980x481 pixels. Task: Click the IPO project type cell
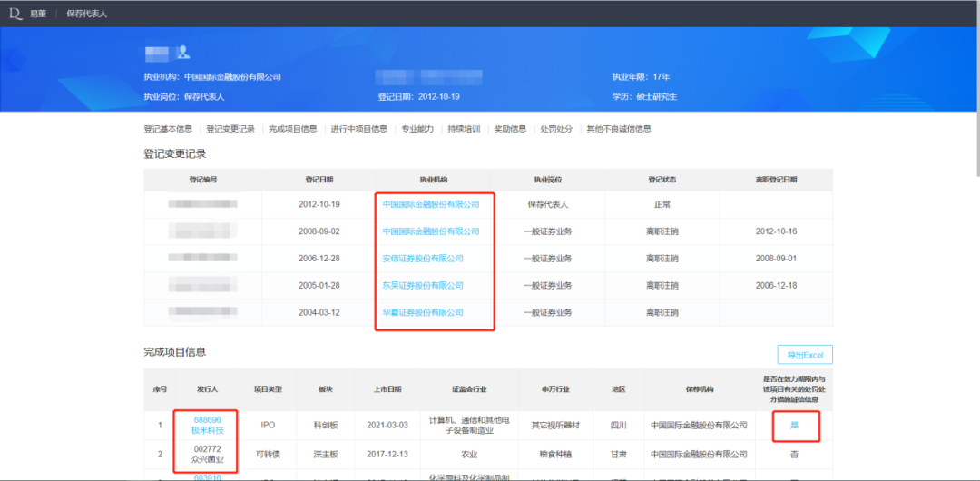click(268, 425)
